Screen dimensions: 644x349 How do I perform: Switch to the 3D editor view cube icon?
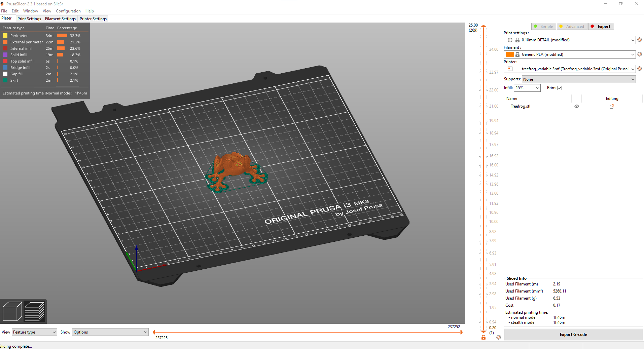point(12,311)
